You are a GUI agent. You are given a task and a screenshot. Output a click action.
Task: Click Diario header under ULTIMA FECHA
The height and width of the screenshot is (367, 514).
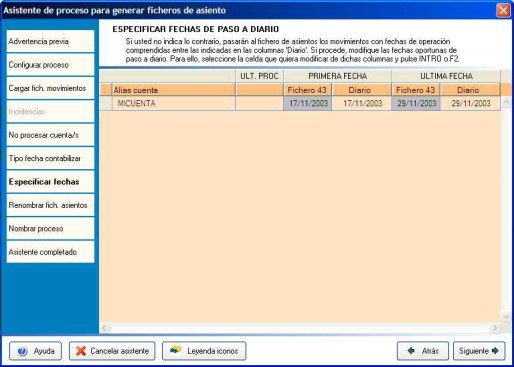470,90
